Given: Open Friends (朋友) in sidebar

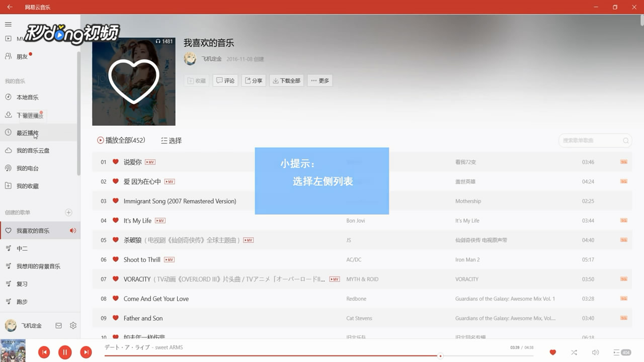Looking at the screenshot, I should pyautogui.click(x=22, y=57).
